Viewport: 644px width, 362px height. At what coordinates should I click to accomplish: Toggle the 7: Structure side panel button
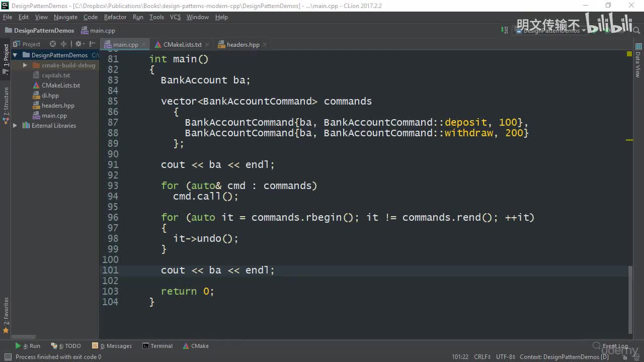pos(6,106)
